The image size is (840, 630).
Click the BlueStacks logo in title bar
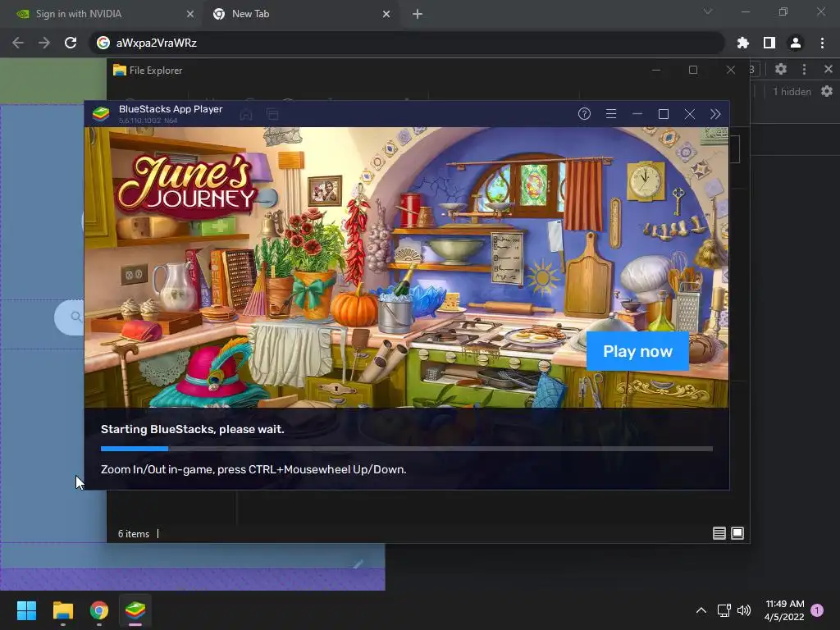pos(101,114)
